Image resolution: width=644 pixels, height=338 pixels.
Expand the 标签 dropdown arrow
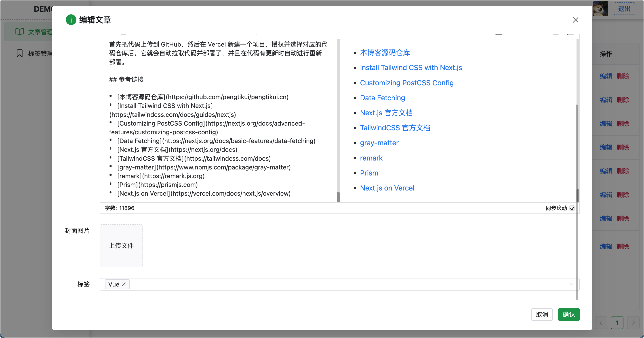(x=572, y=284)
